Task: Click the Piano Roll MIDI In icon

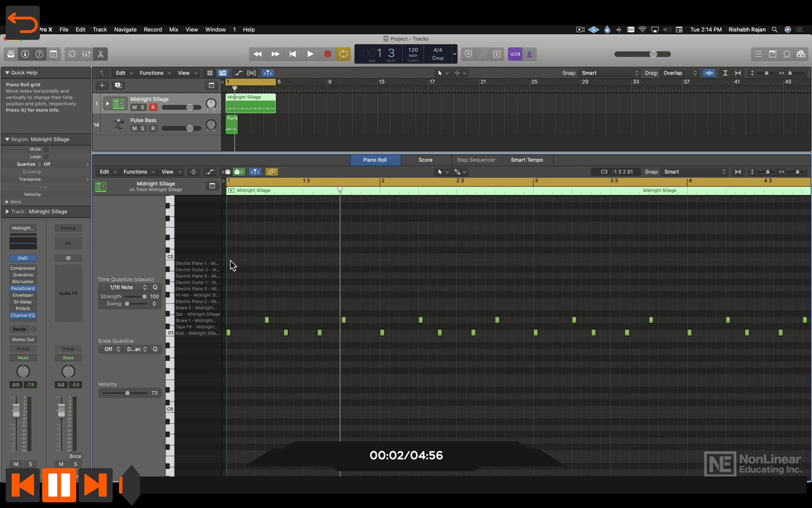Action: pos(227,172)
